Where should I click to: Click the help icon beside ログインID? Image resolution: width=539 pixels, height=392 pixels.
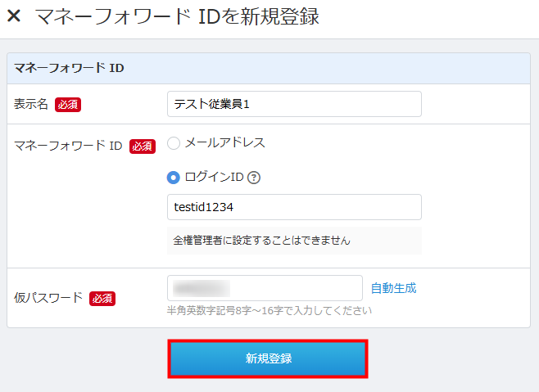pyautogui.click(x=254, y=177)
